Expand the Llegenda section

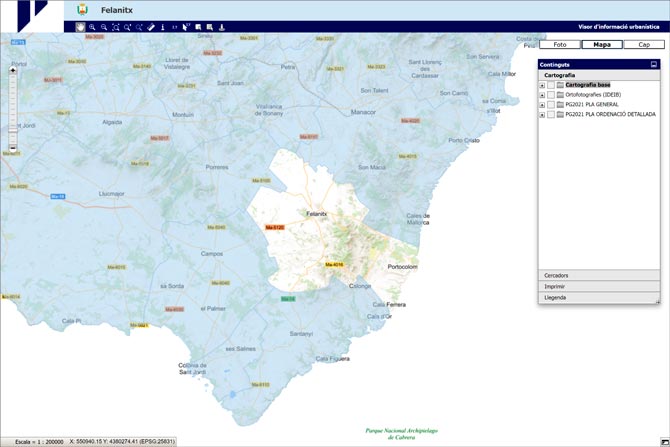(x=599, y=297)
